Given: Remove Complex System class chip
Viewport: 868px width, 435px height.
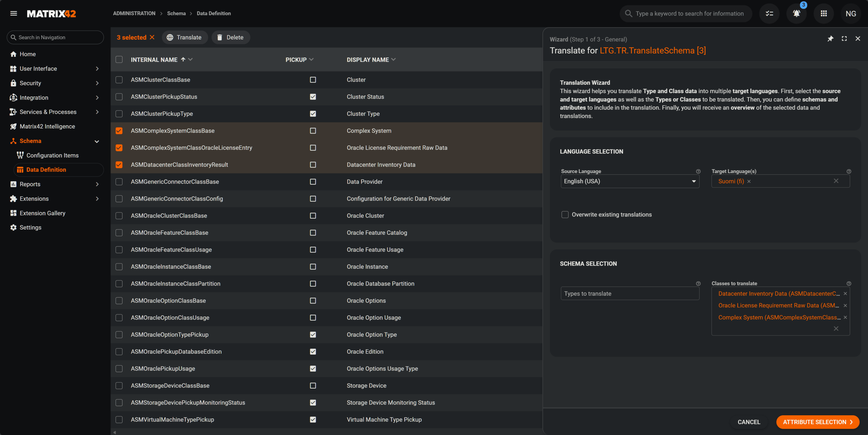Looking at the screenshot, I should (x=845, y=317).
